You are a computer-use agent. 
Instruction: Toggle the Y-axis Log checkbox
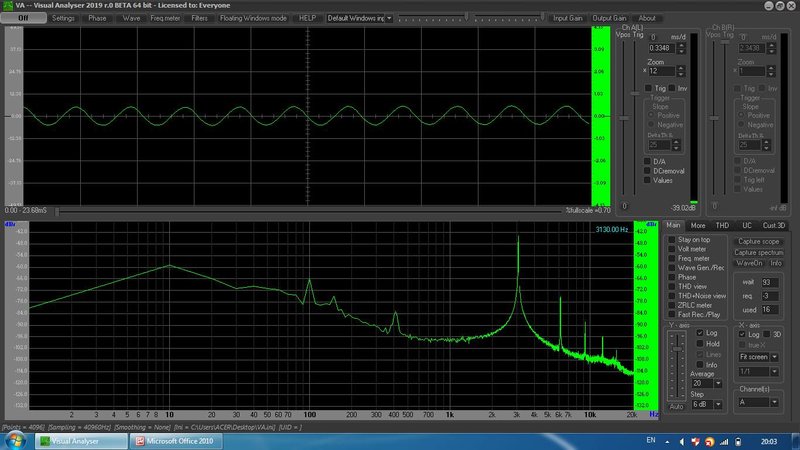700,333
